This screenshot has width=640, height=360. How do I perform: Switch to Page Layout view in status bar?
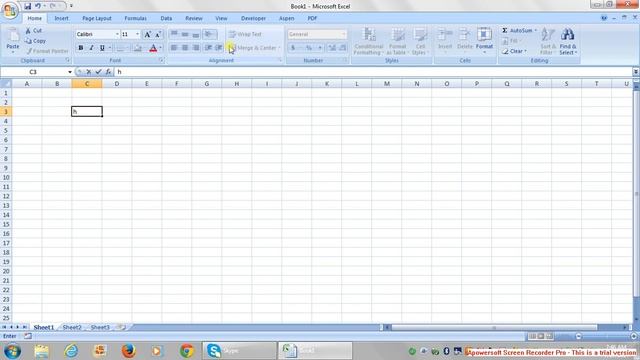540,336
